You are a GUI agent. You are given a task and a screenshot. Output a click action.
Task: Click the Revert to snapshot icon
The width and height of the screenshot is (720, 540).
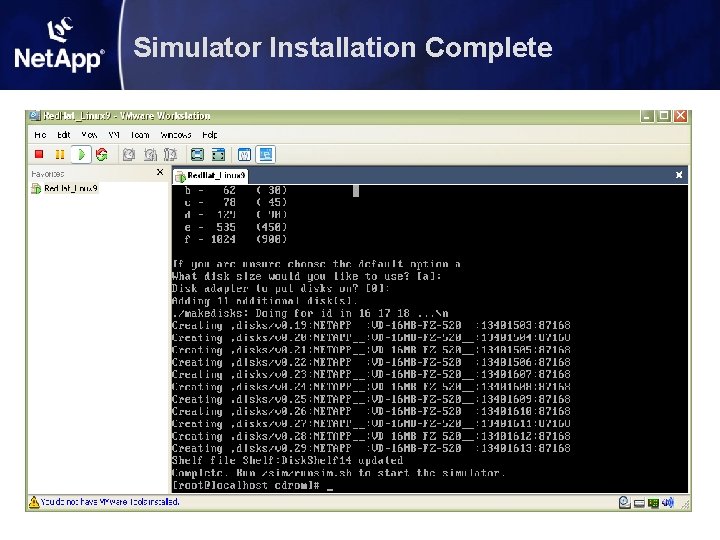click(150, 155)
